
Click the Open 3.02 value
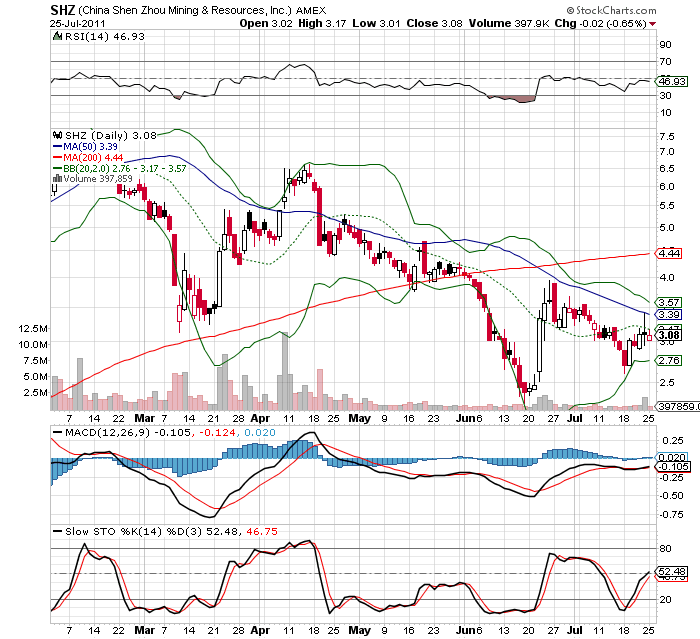tap(266, 23)
